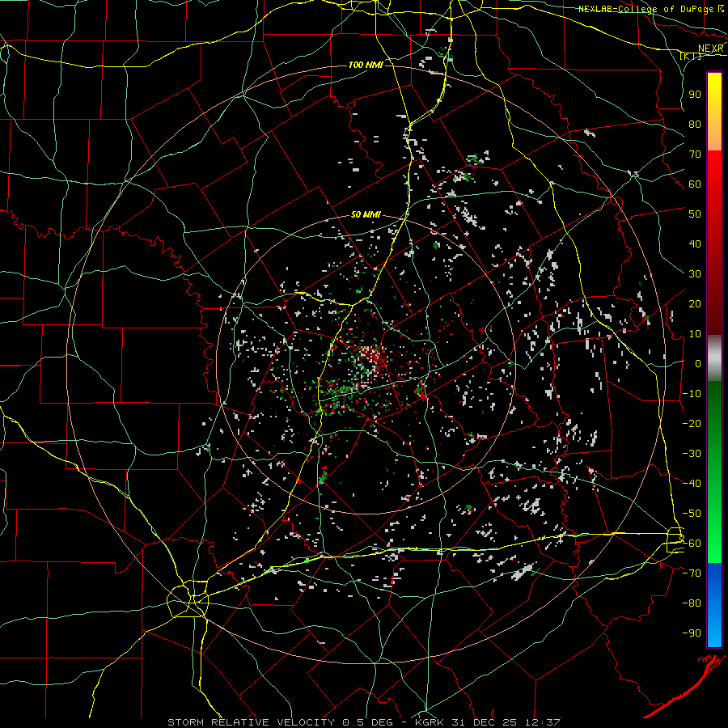
Task: Click the 0 value on velocity scale
Action: point(697,364)
